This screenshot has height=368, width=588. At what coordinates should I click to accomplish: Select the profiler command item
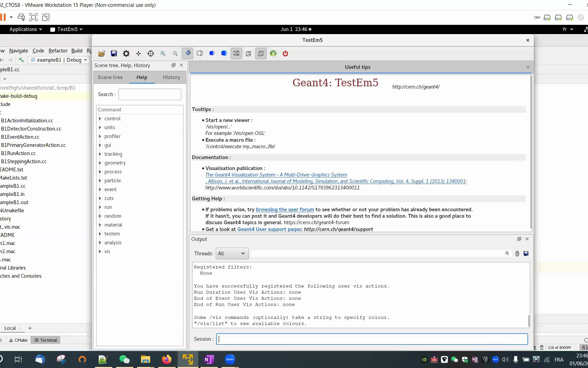(112, 136)
